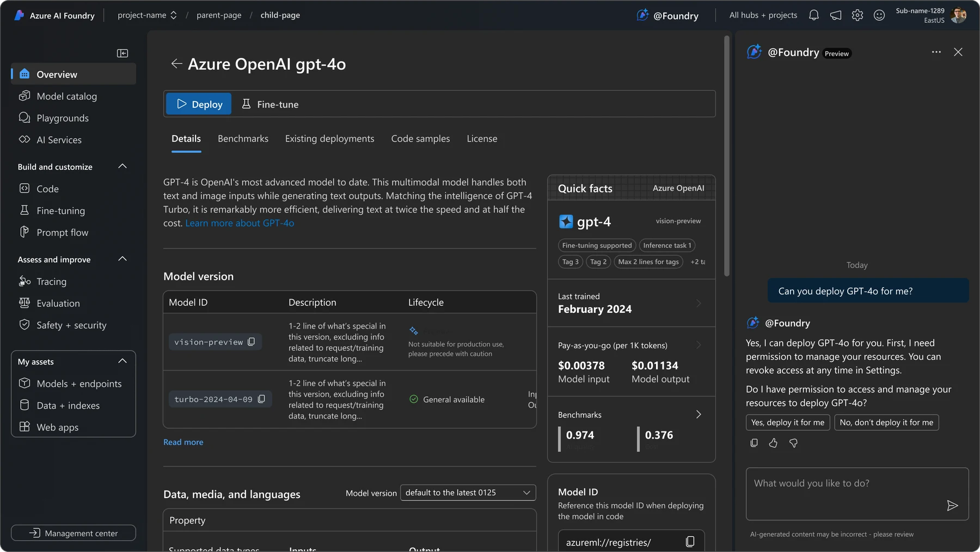Open the Management center button

tap(73, 533)
